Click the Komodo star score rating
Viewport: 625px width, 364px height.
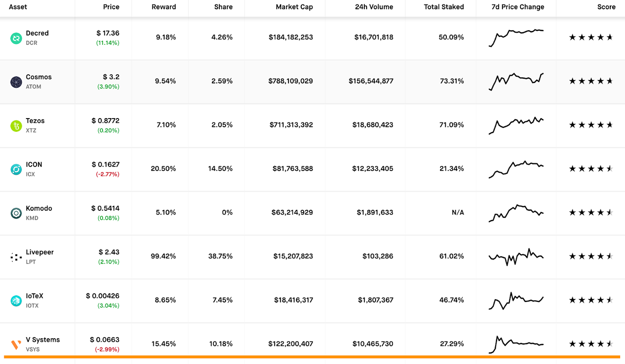590,213
